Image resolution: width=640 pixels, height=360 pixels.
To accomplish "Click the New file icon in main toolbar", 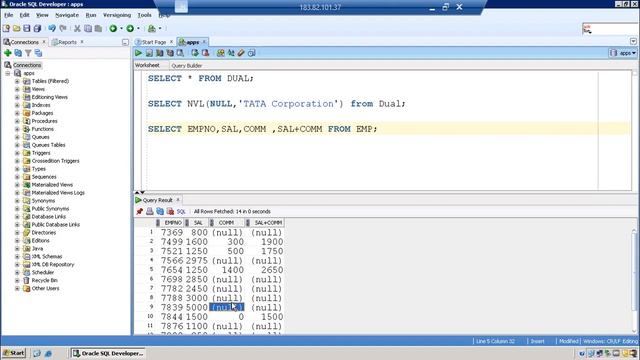I will pyautogui.click(x=6, y=28).
